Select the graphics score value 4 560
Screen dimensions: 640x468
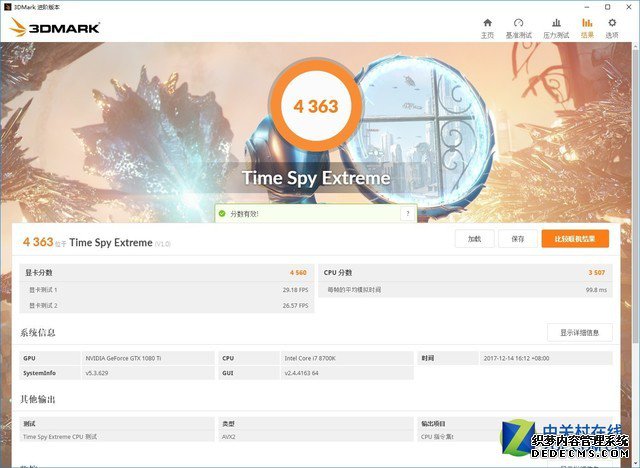coord(298,273)
